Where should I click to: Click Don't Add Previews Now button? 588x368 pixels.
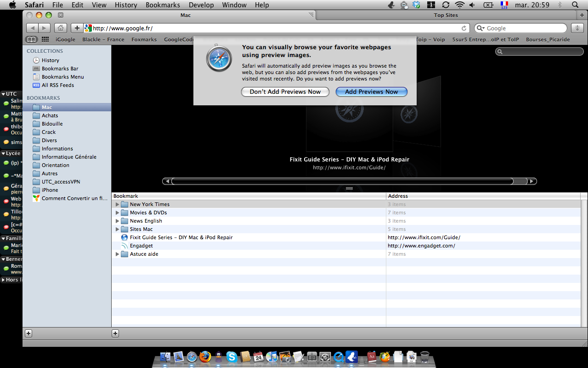point(285,92)
